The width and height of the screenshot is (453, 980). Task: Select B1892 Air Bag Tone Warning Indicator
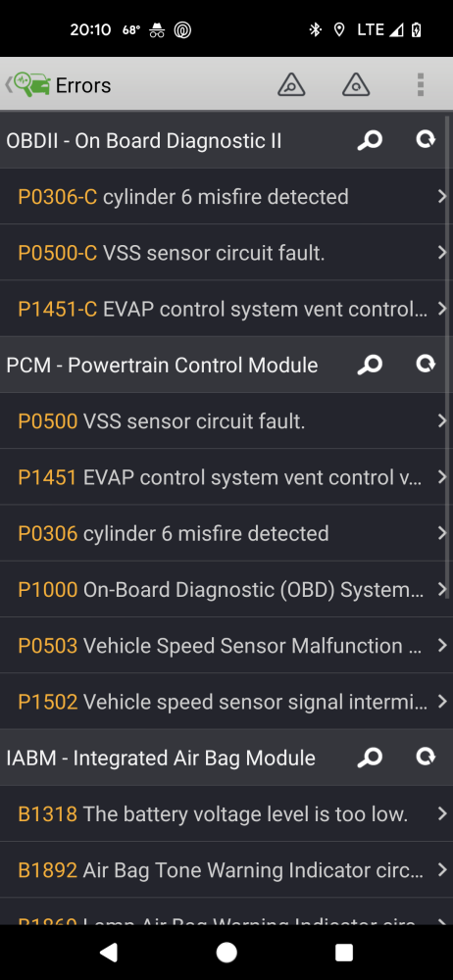click(x=226, y=870)
